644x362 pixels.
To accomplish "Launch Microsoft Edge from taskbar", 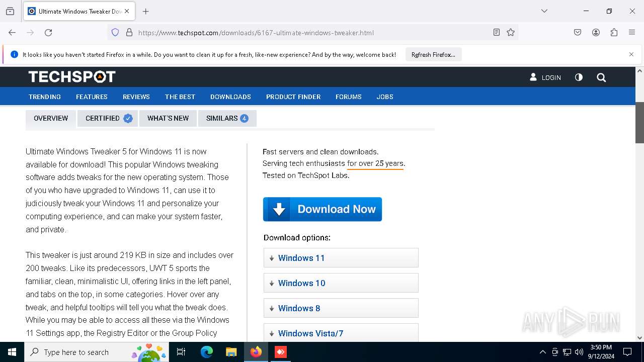I will pyautogui.click(x=207, y=352).
